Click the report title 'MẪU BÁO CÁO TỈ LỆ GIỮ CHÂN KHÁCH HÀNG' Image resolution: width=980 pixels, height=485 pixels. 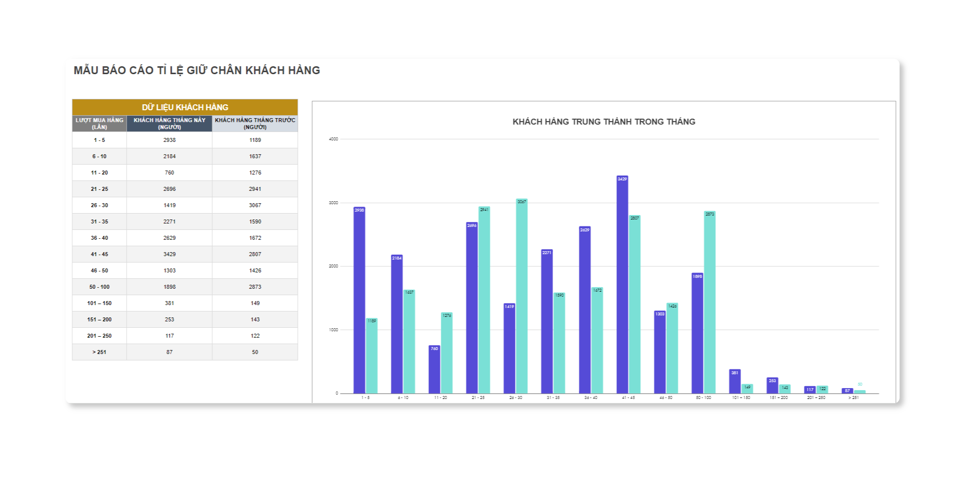click(x=197, y=71)
